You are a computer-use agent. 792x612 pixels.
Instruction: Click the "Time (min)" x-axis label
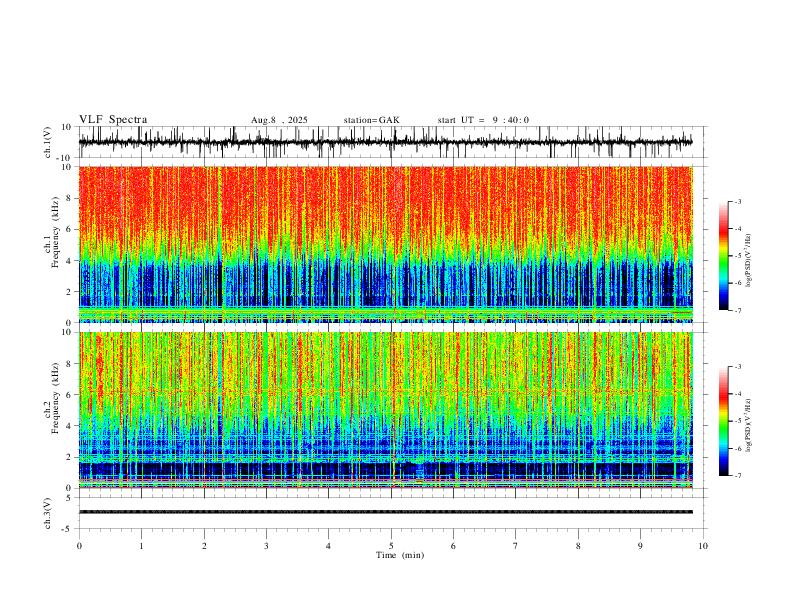tap(400, 555)
